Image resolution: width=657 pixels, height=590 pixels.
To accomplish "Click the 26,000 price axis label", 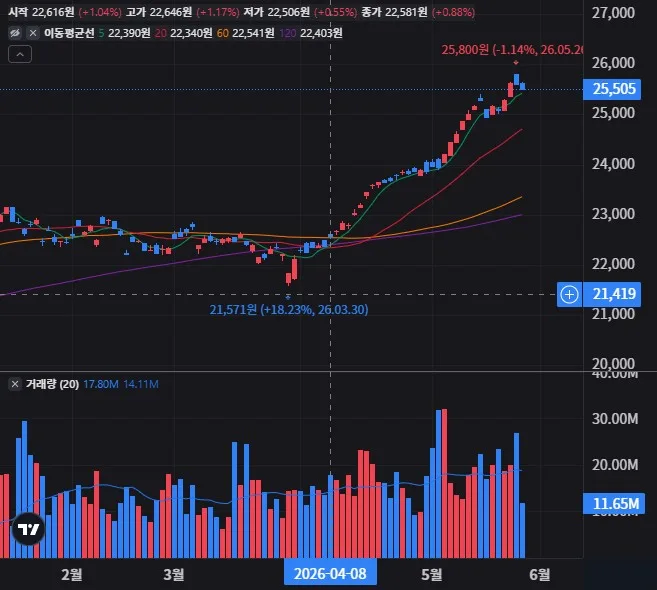I will 613,63.
